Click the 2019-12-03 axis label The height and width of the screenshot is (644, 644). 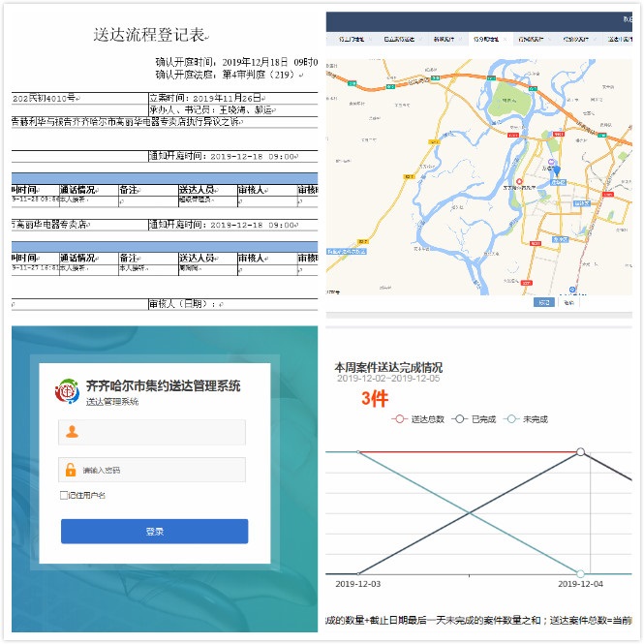(357, 584)
